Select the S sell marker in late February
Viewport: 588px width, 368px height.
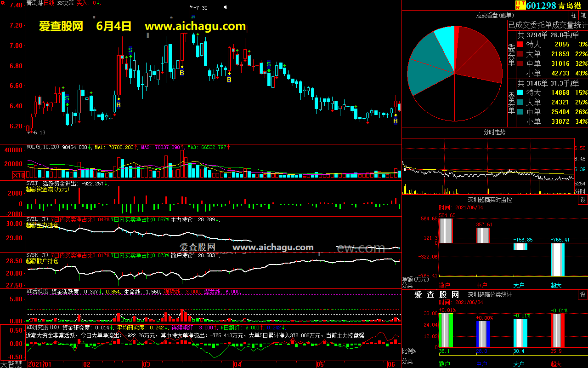[x=130, y=50]
